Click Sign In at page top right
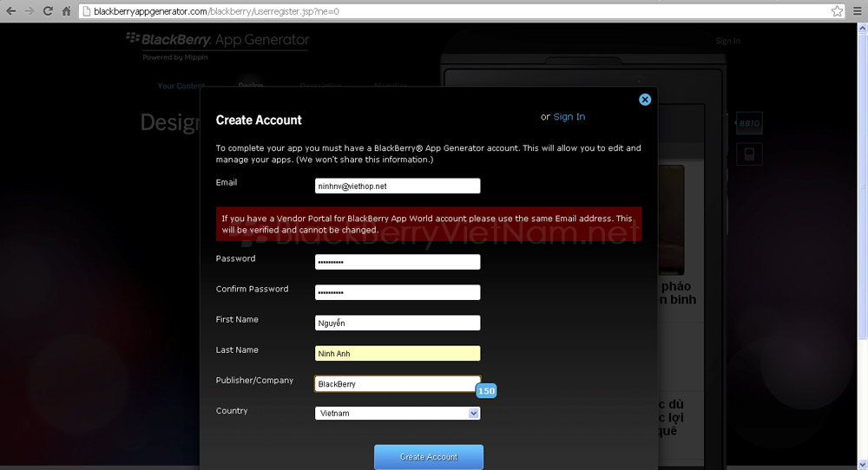This screenshot has width=868, height=470. [727, 41]
